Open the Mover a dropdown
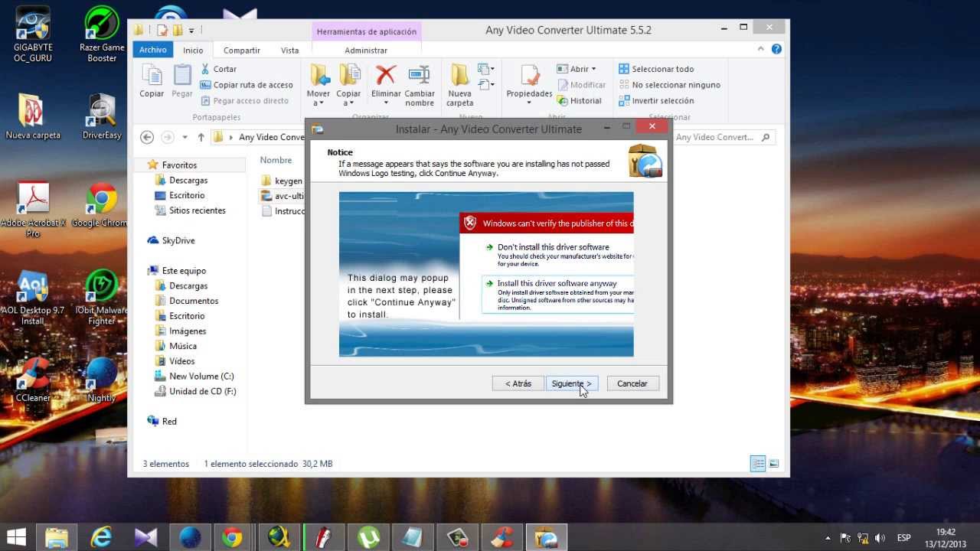 point(318,86)
